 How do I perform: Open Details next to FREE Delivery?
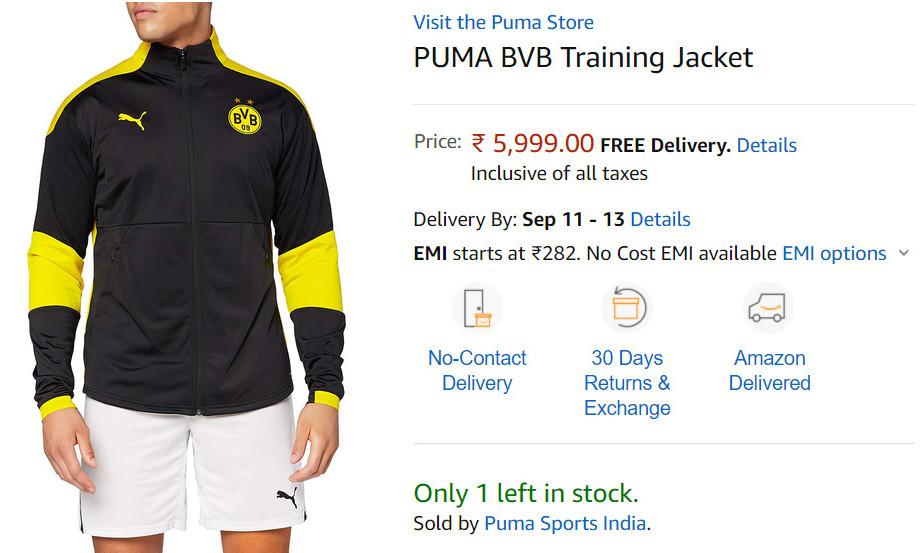[x=766, y=145]
